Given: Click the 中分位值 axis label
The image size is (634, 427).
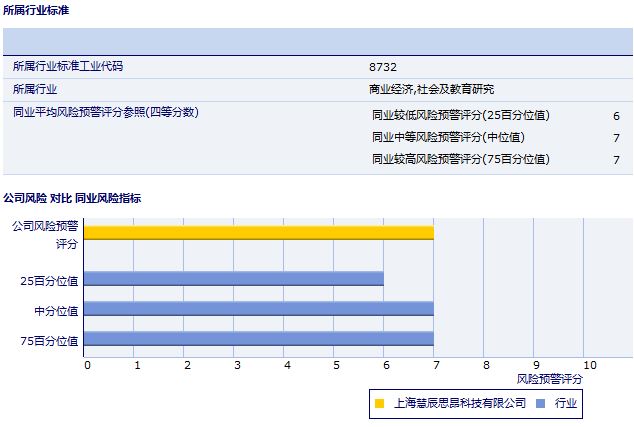Looking at the screenshot, I should point(56,311).
